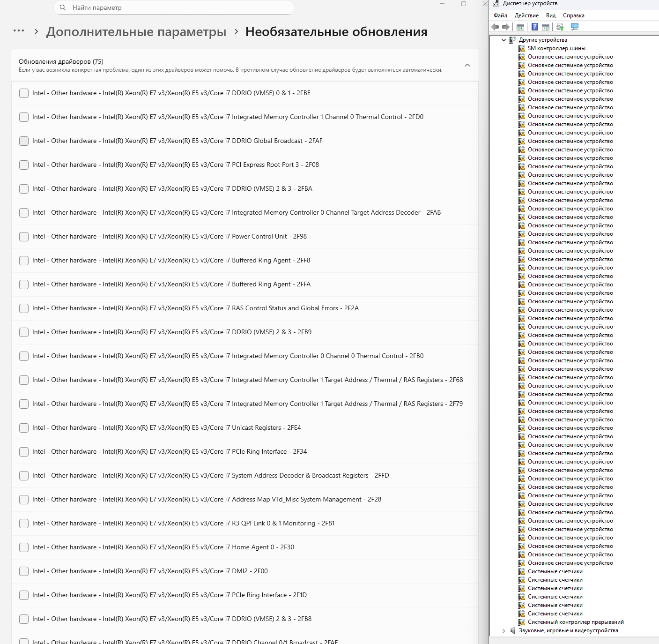This screenshot has width=659, height=644.
Task: Collapse the Обновления драйверов section chevron
Action: (x=467, y=65)
